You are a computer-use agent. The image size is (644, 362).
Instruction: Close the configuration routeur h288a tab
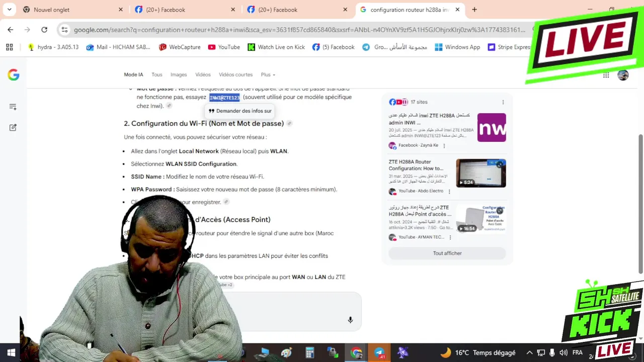click(457, 10)
